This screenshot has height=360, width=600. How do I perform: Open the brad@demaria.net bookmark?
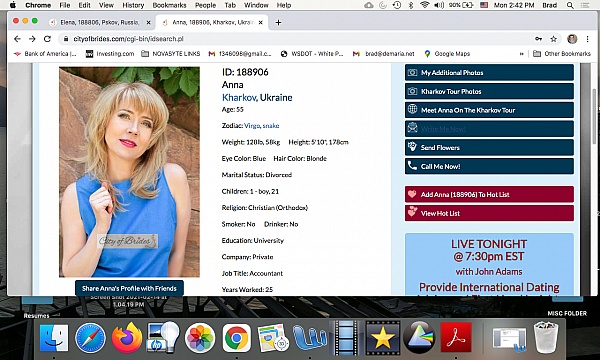(x=384, y=54)
